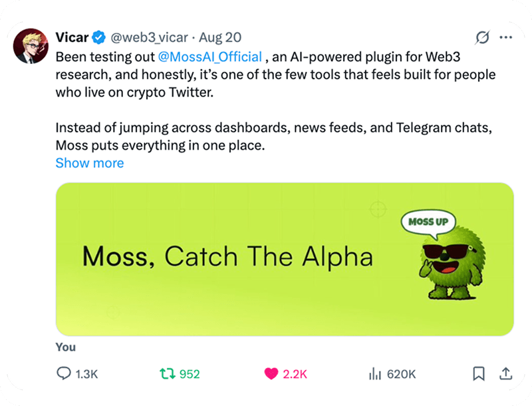Click the view analytics bar-chart icon
Screen dimensions: 532x406
376,374
